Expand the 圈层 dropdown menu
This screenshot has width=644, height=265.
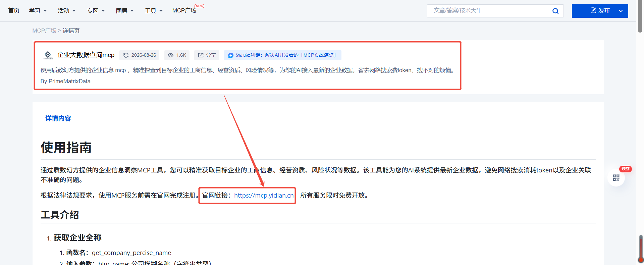click(125, 11)
